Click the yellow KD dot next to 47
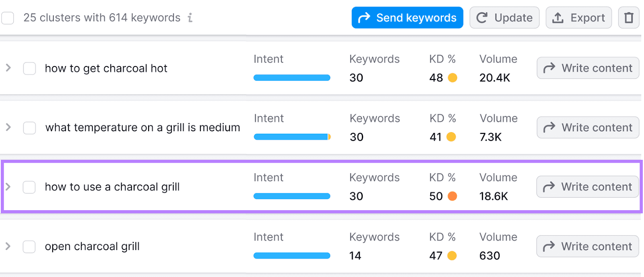The height and width of the screenshot is (277, 644). pos(452,256)
